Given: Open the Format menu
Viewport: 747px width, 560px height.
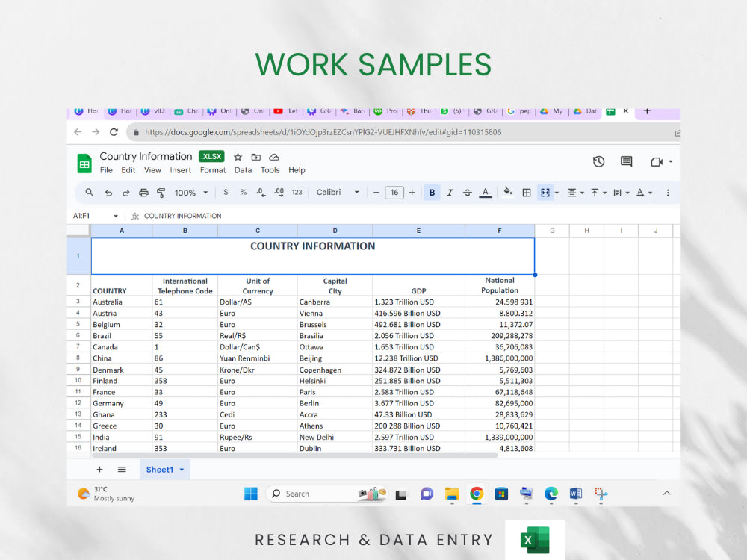Looking at the screenshot, I should 212,170.
